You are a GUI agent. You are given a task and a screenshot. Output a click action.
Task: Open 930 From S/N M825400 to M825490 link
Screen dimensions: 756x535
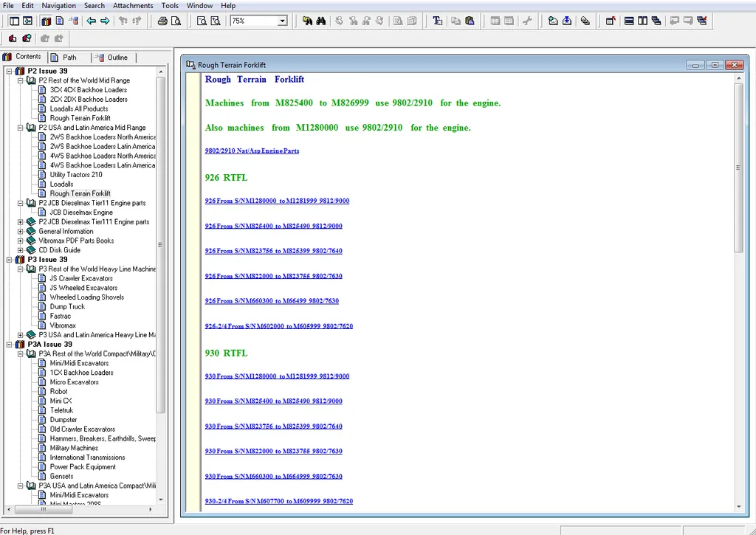273,401
